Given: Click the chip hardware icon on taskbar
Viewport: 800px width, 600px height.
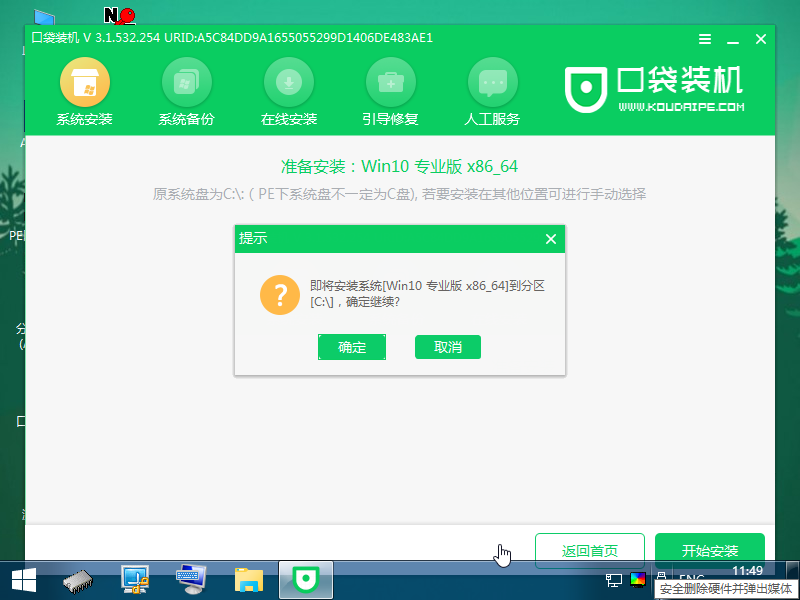Looking at the screenshot, I should click(x=78, y=579).
